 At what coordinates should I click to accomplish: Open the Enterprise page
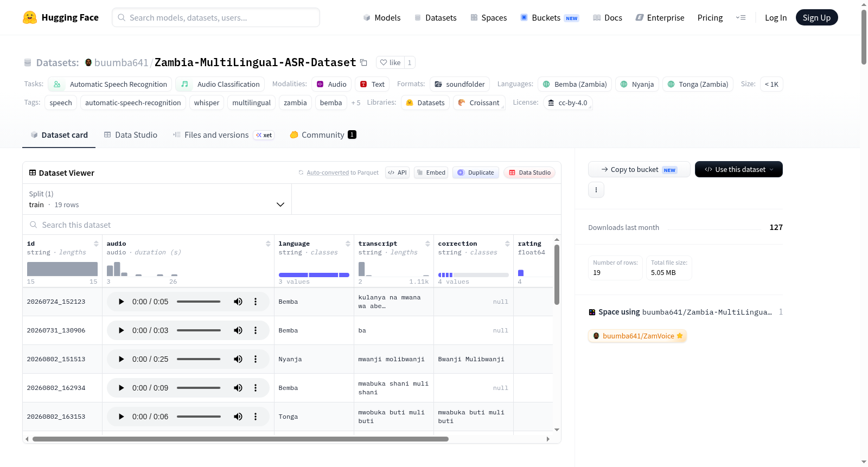coord(660,17)
